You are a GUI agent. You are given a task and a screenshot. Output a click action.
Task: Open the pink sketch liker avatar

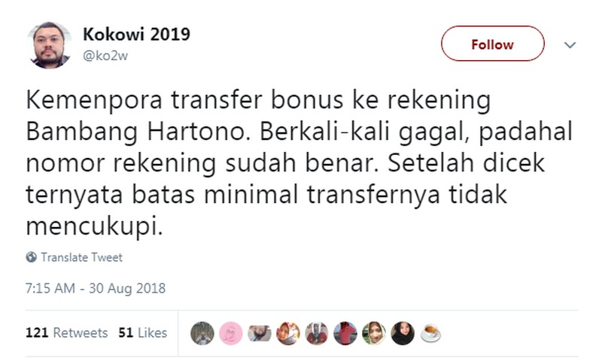pyautogui.click(x=231, y=333)
